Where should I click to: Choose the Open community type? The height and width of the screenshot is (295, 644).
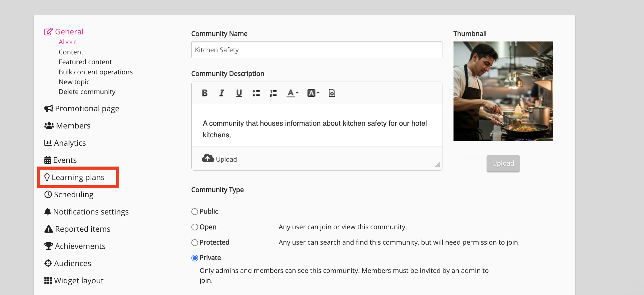click(x=194, y=227)
